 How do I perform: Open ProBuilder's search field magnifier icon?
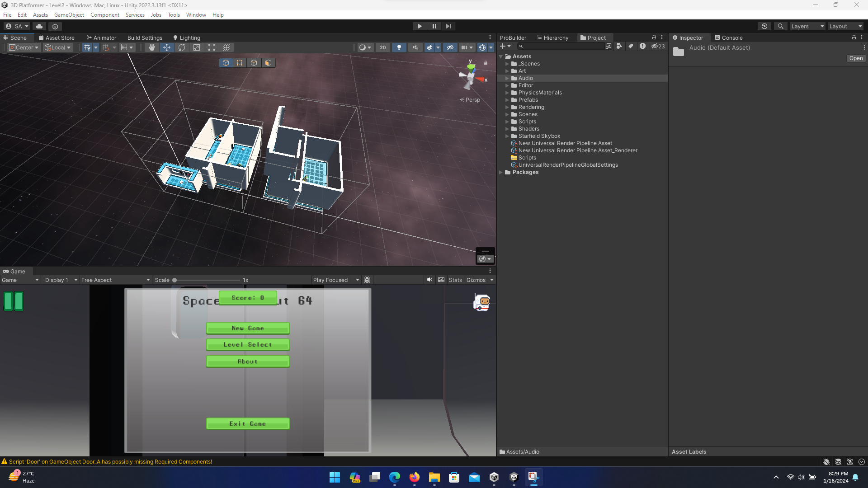click(521, 46)
